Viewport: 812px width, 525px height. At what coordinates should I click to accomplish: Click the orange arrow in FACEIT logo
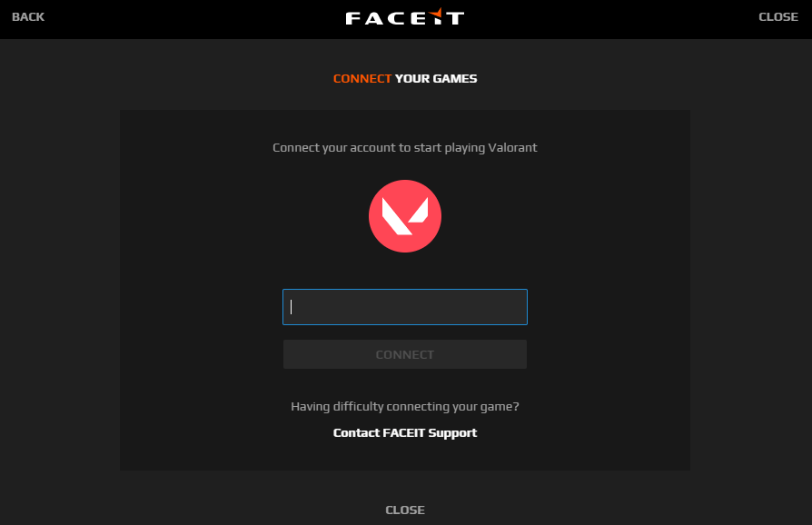[437, 14]
